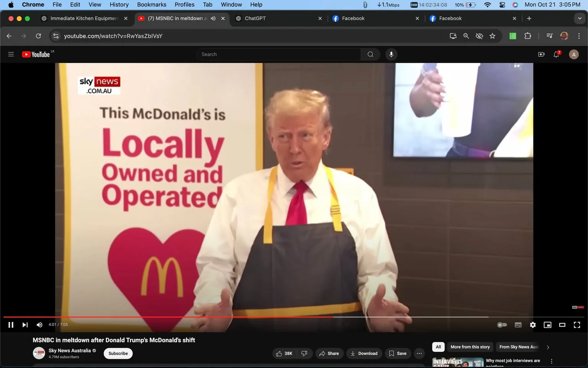Like the video with thumbs up

279,353
